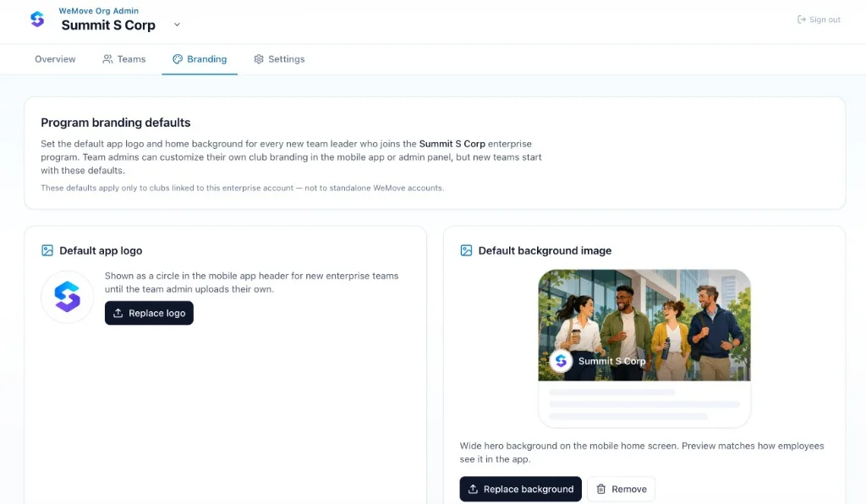
Task: Click the small logo circle in background preview
Action: (x=562, y=361)
